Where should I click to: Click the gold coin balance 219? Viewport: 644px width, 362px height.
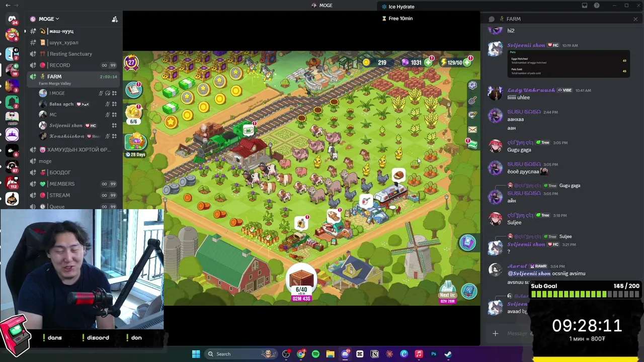(382, 62)
